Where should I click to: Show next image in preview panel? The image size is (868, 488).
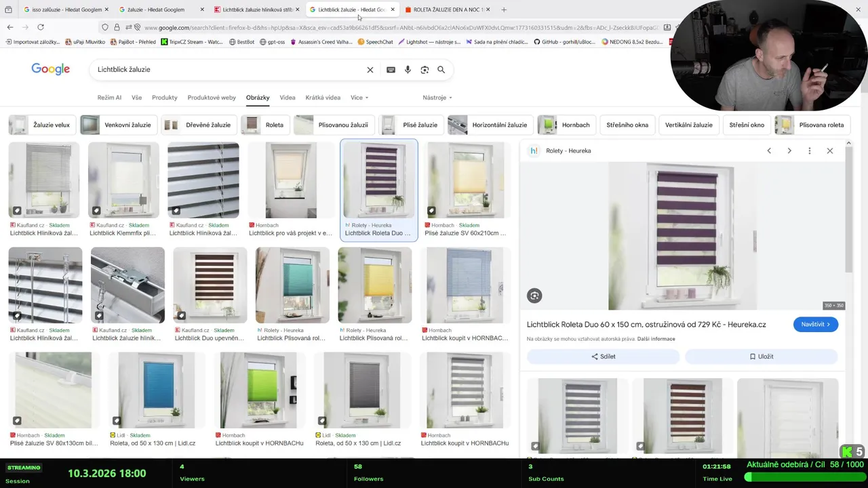[789, 150]
